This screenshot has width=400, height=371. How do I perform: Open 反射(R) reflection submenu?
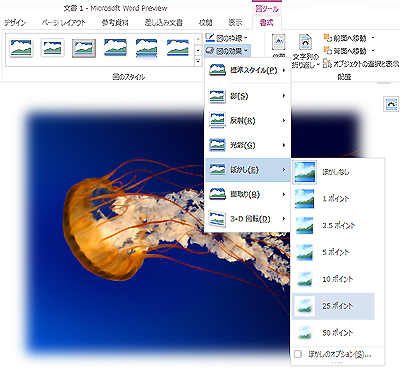(248, 120)
